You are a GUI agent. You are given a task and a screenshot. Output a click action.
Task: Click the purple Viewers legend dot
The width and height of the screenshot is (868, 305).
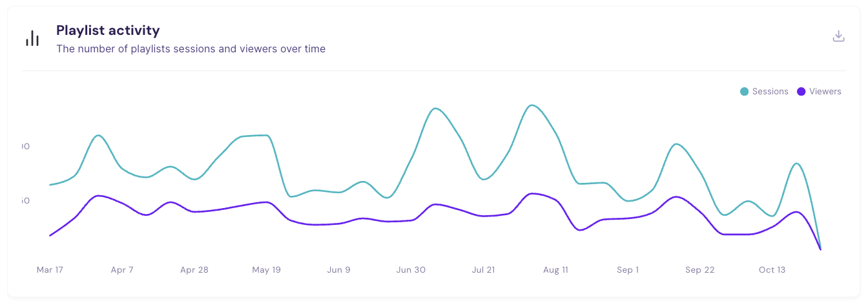pos(801,92)
